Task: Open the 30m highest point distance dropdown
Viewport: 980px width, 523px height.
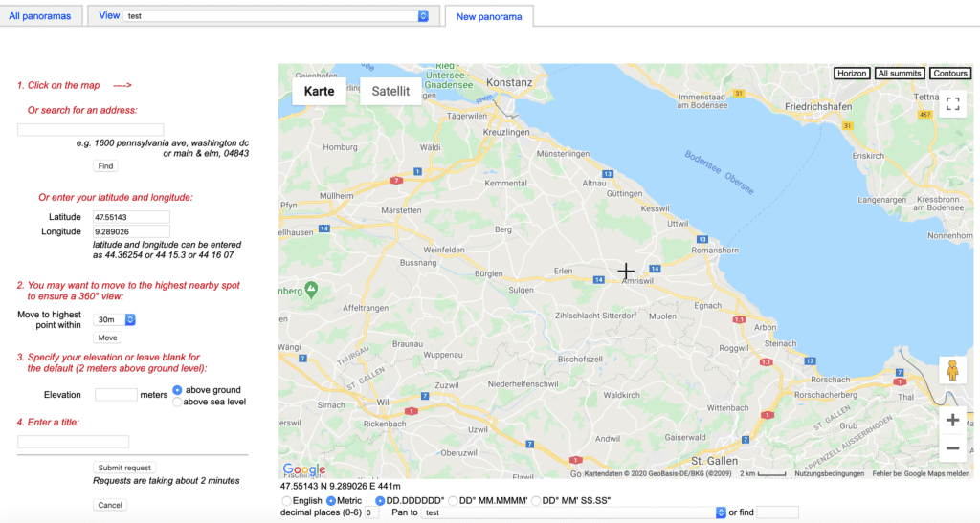Action: 115,319
